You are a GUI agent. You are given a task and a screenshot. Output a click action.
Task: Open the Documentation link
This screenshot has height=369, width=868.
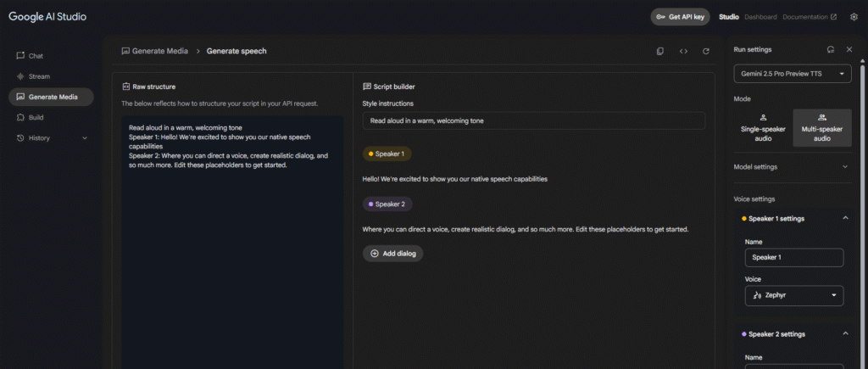click(810, 17)
